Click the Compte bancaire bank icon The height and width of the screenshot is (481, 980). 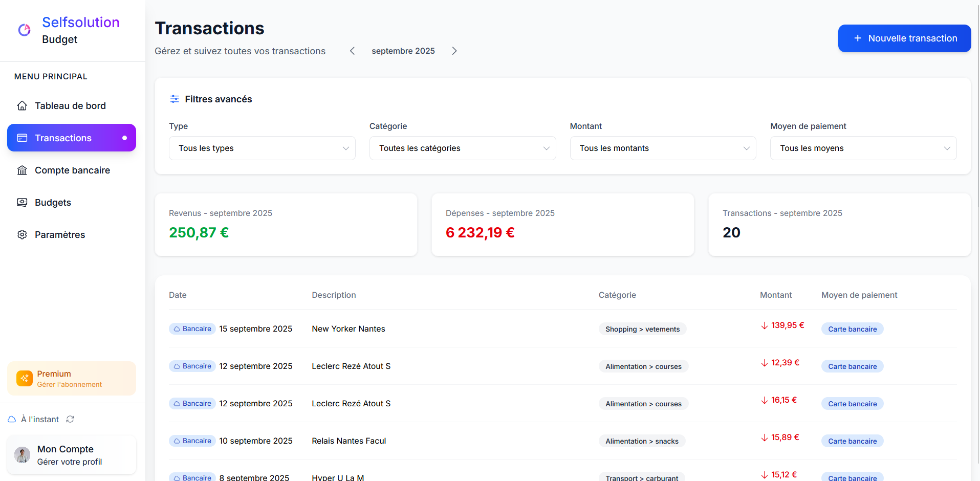22,170
